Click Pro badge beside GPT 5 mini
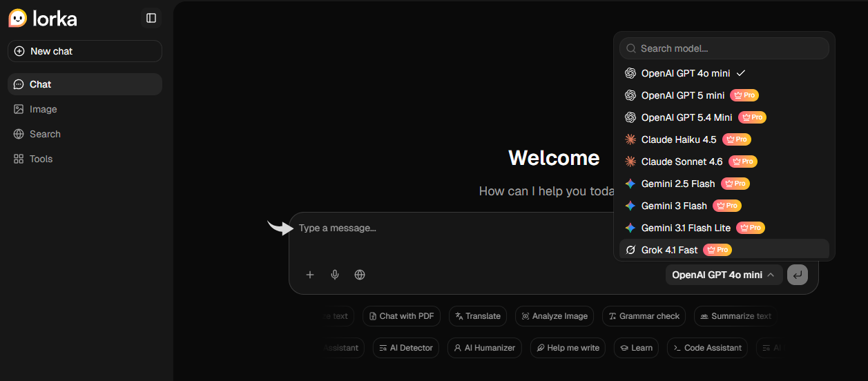This screenshot has width=868, height=381. (744, 95)
